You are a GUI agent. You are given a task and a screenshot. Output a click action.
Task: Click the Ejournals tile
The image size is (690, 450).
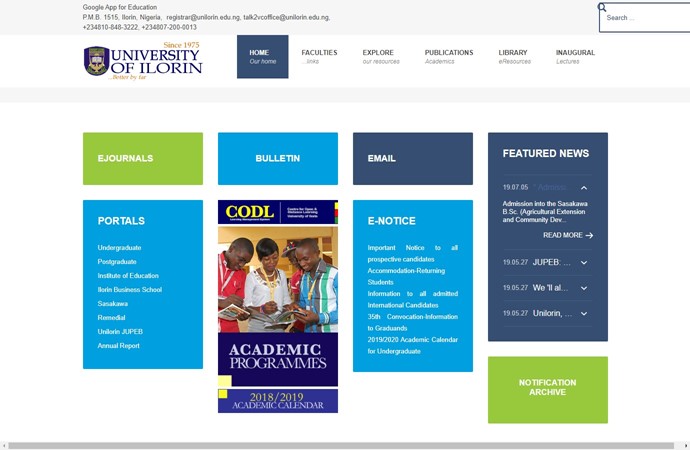tap(143, 158)
